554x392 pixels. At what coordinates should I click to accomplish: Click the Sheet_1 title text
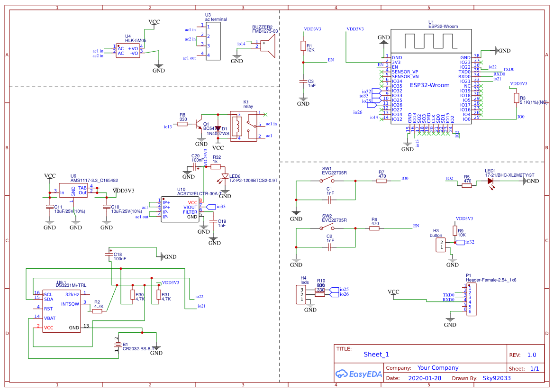(376, 354)
